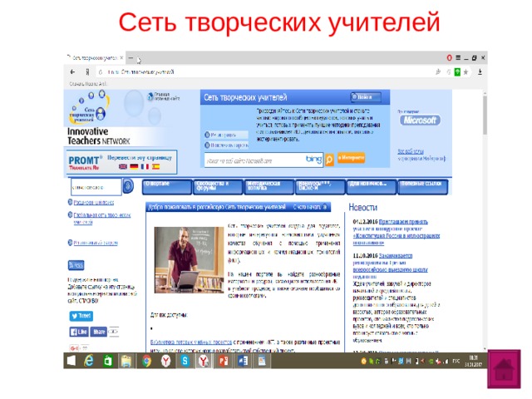Click the taskbar clock and date

pos(473,361)
